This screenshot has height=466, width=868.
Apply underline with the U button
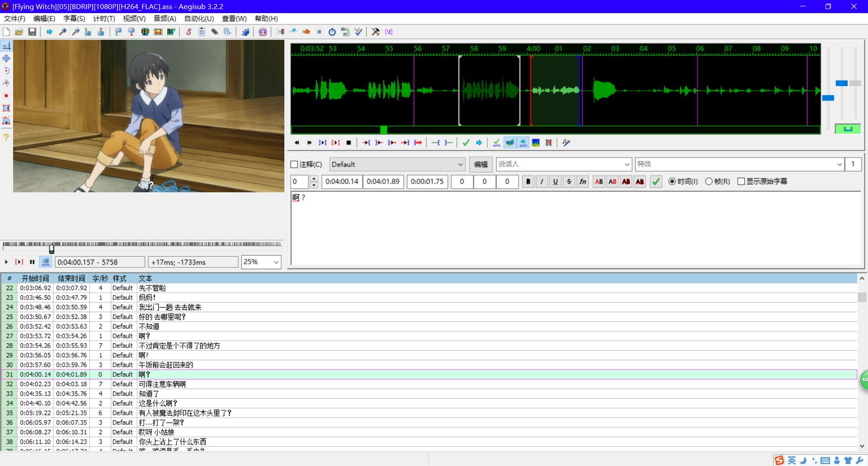555,181
